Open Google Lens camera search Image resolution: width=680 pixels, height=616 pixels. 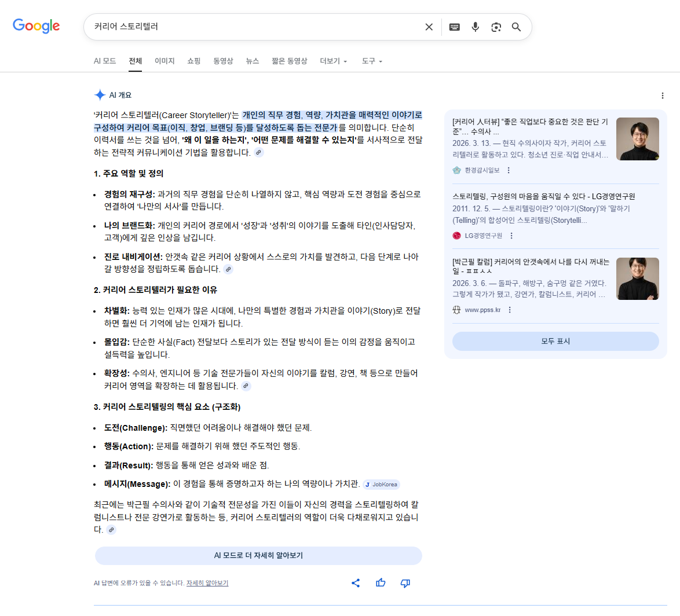click(x=496, y=27)
